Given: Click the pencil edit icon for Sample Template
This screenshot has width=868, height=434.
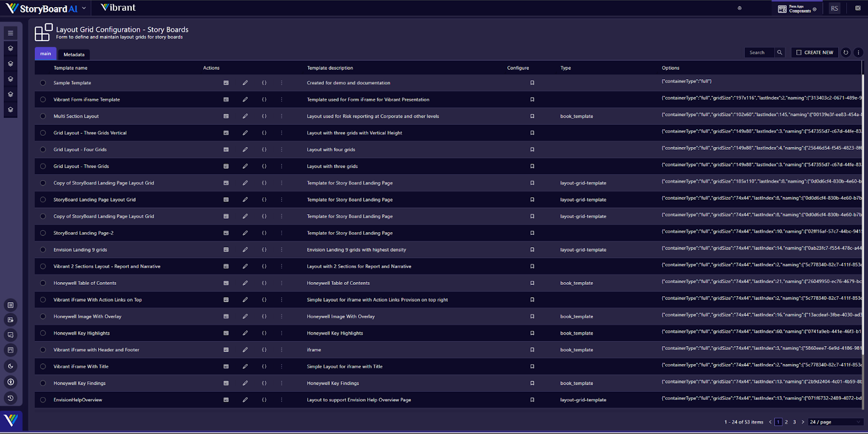Looking at the screenshot, I should click(x=245, y=83).
